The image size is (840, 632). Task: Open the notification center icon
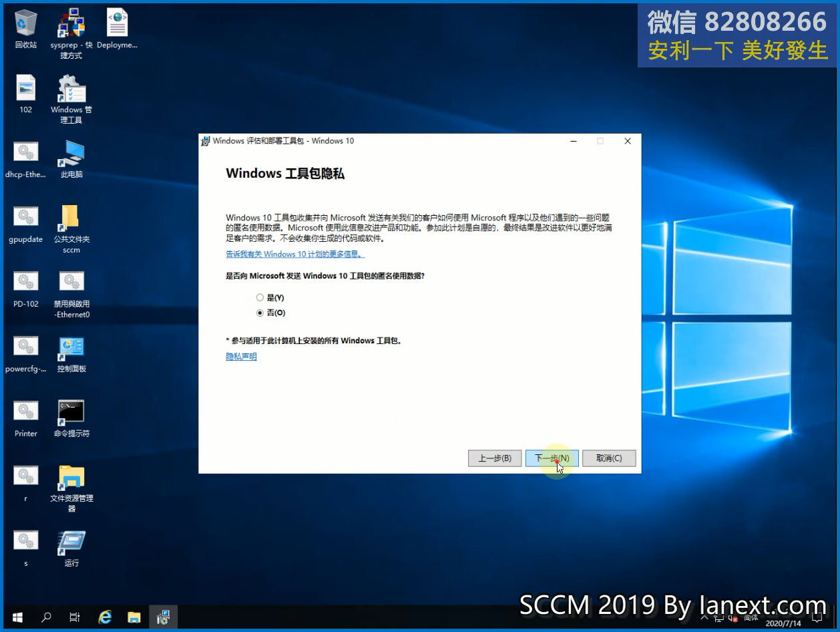[x=817, y=618]
